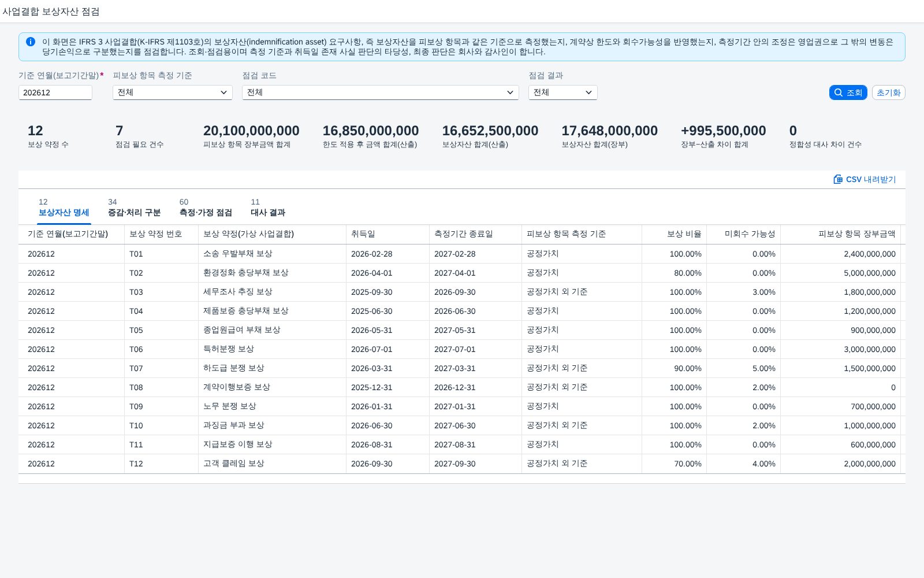Screen dimensions: 924x578
Task: Click the 17,648,000,000 보상자산 합계(장부) KPI
Action: click(610, 136)
